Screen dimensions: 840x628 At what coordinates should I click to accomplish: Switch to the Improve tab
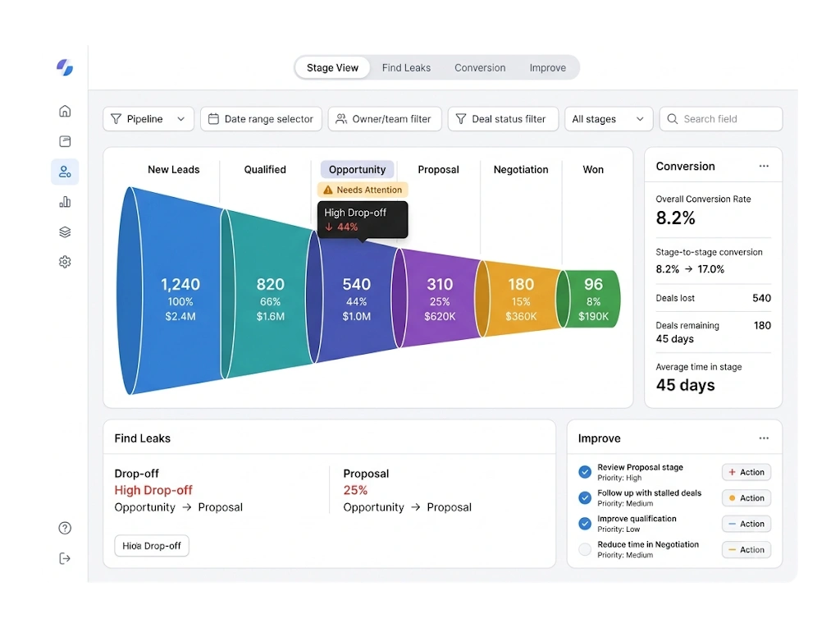[x=547, y=68]
